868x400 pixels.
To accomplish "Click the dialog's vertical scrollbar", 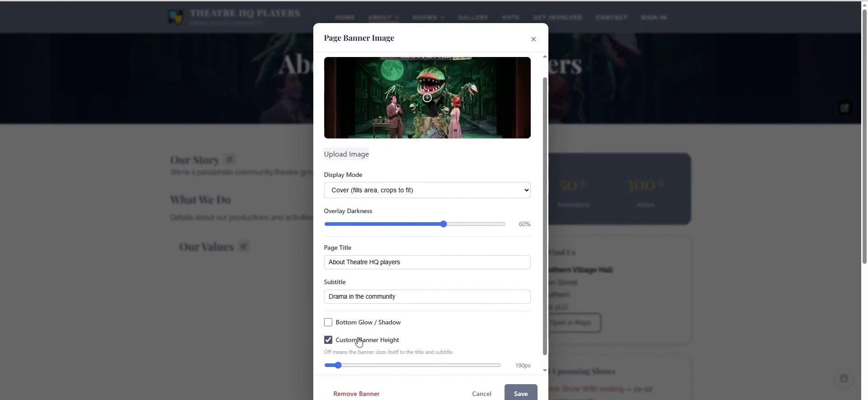I will (x=545, y=216).
